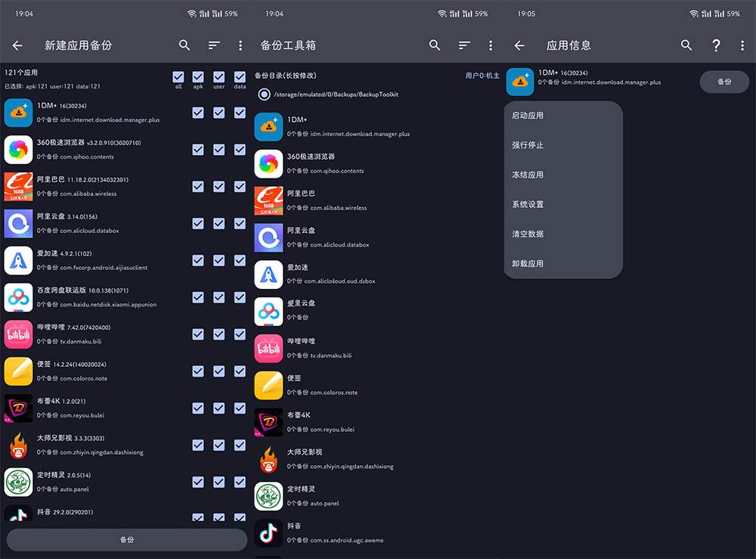Click 1DM+ app icon in 应用信息
The height and width of the screenshot is (559, 756).
[520, 82]
